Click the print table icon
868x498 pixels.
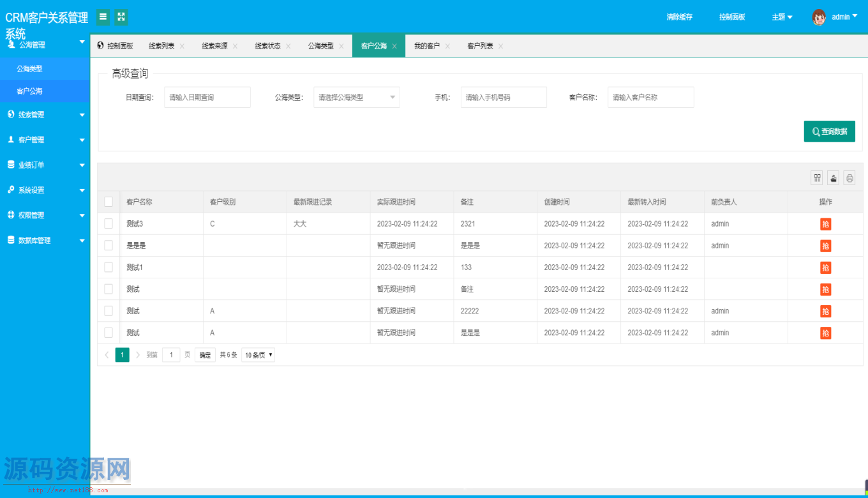849,178
